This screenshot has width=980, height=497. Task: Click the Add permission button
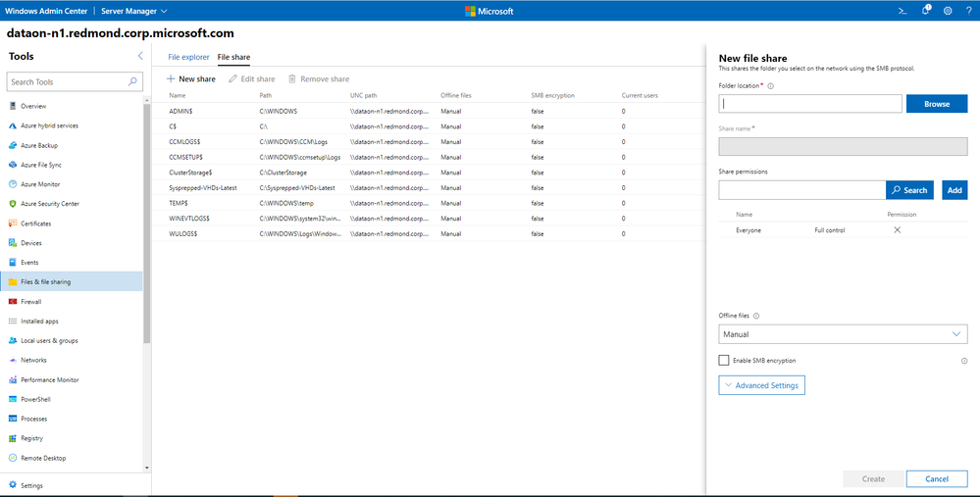tap(954, 190)
